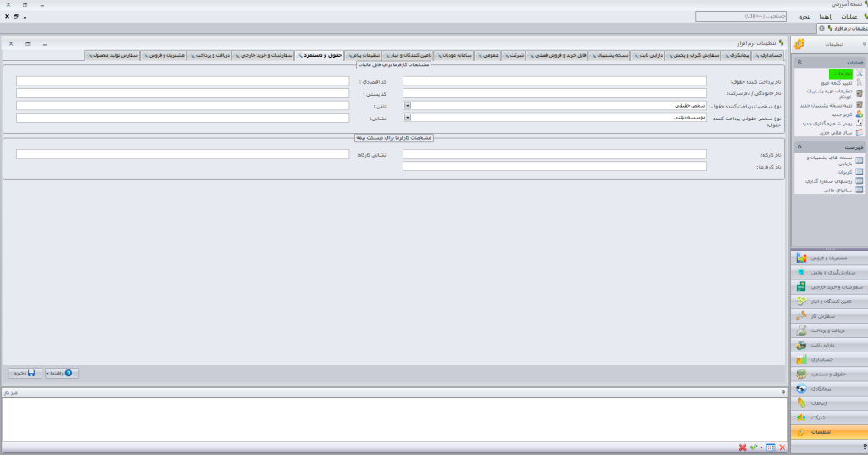The width and height of the screenshot is (868, 455).
Task: Click the تغییر کلمه عبور (change password) icon
Action: [860, 82]
